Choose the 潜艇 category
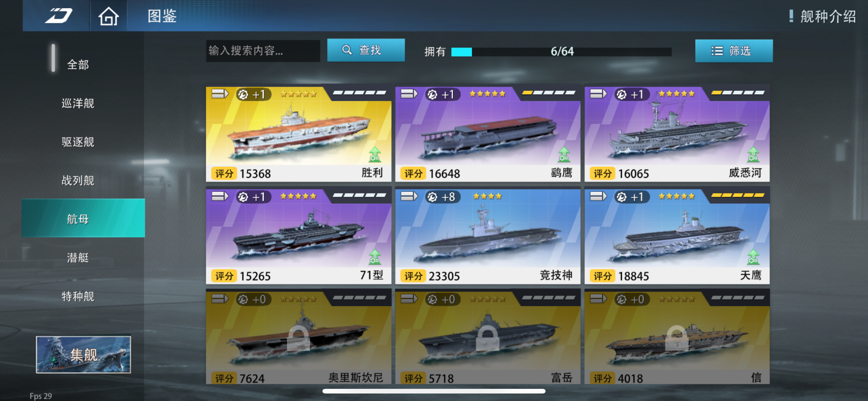 click(x=78, y=258)
